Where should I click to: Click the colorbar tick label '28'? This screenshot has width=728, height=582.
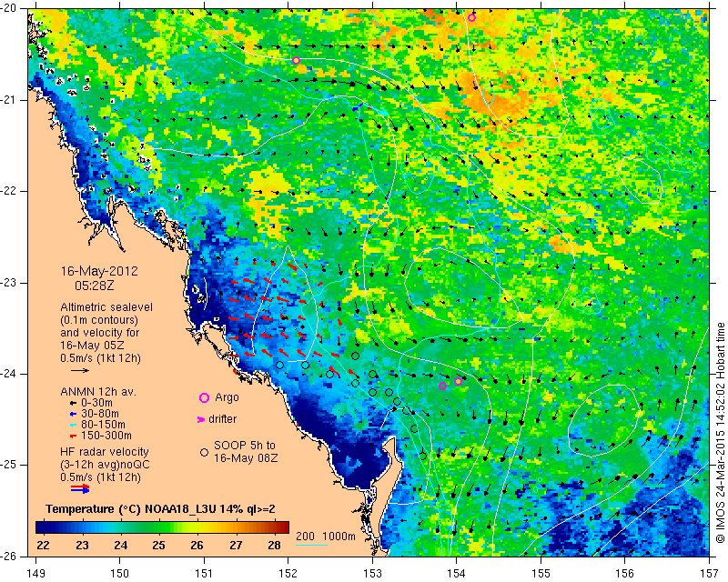tap(275, 545)
